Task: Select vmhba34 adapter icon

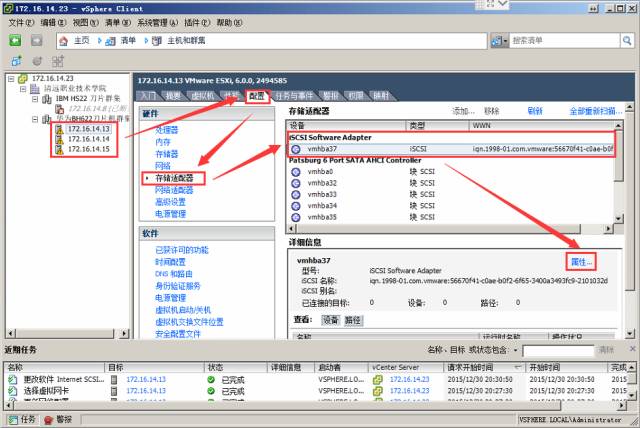Action: (296, 206)
